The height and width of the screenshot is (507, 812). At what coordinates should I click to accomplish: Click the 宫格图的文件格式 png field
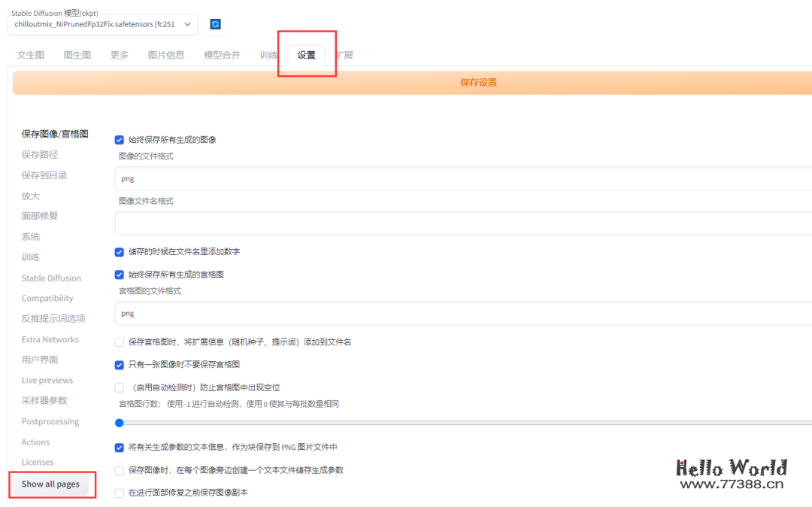(x=463, y=314)
